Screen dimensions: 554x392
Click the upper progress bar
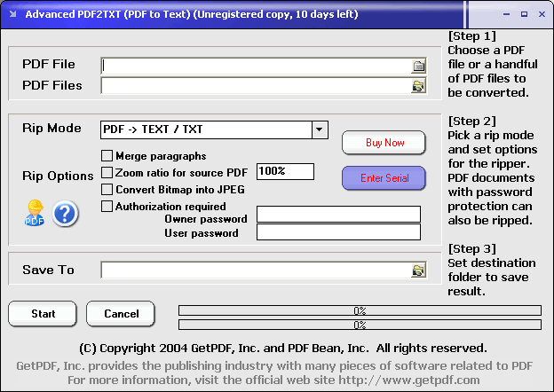360,310
